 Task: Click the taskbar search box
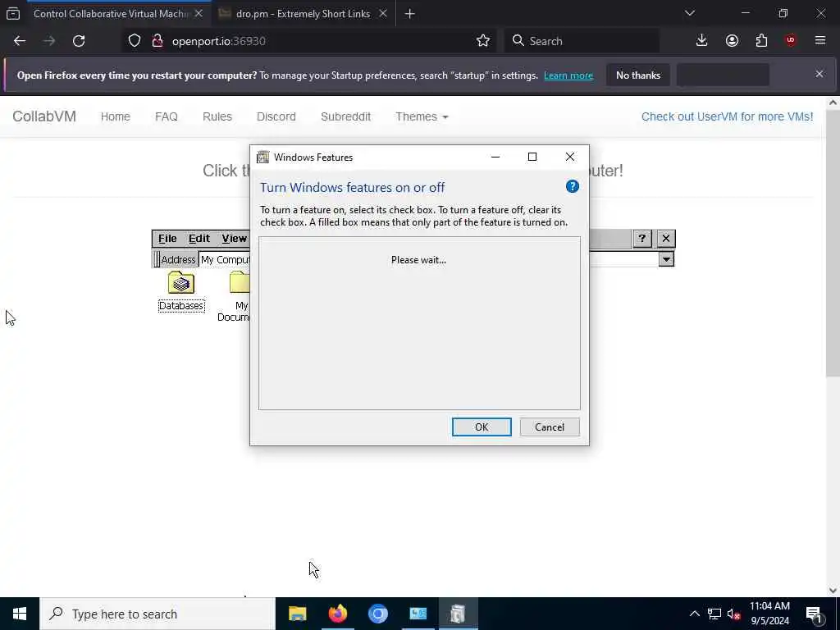point(157,614)
